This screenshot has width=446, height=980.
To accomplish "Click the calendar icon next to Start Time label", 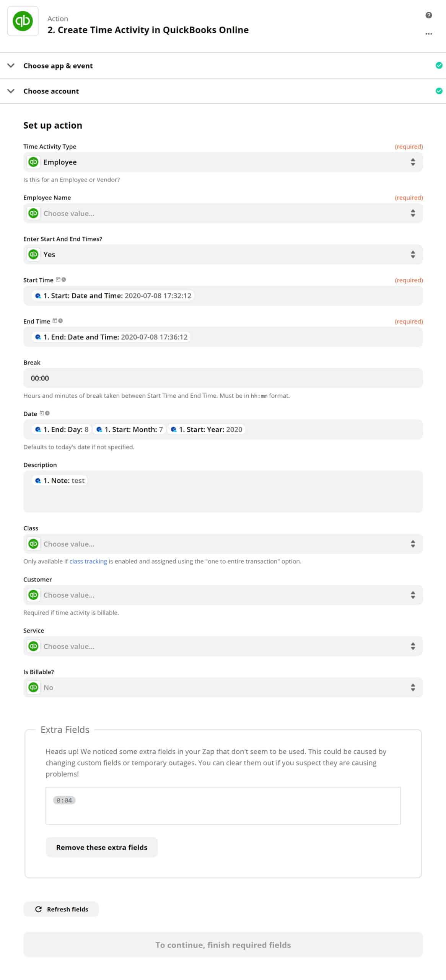I will [58, 279].
